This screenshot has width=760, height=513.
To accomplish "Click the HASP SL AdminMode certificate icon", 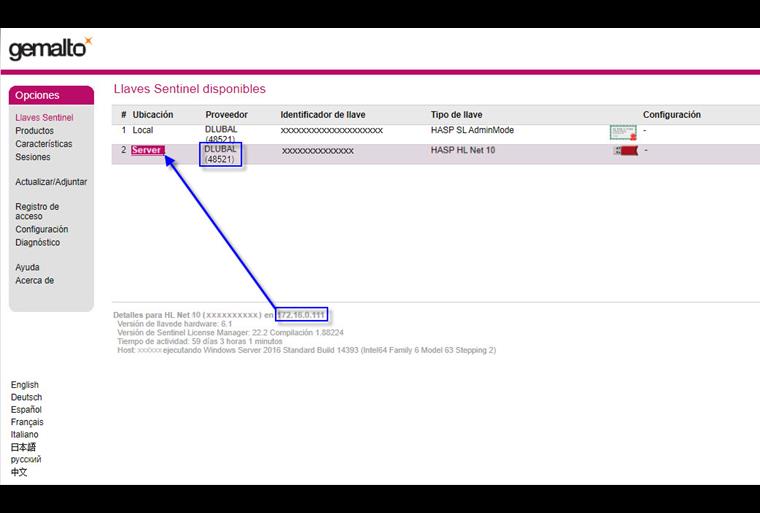I will point(623,132).
